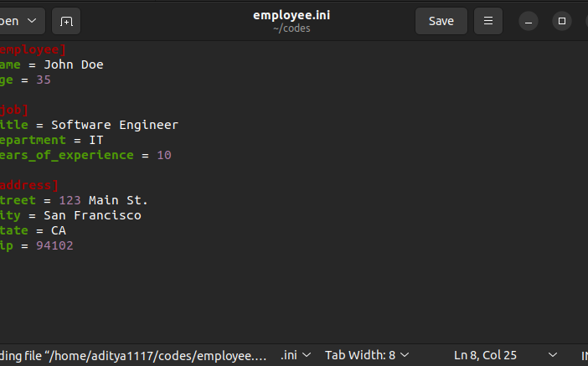Image resolution: width=588 pixels, height=366 pixels.
Task: Maximize the editor window
Action: pos(562,21)
